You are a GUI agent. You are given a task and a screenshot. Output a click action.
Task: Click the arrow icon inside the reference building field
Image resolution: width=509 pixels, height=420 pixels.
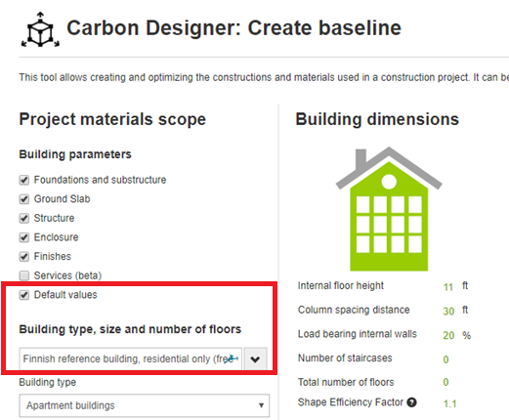(232, 358)
